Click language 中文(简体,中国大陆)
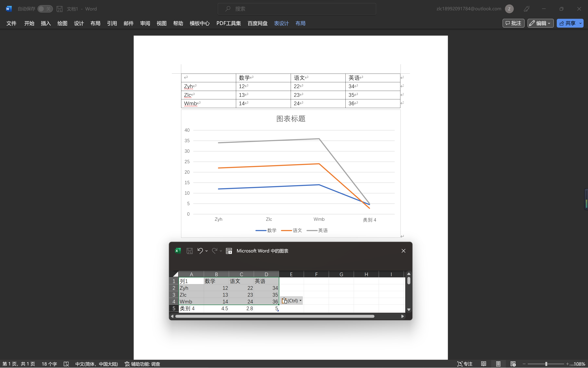 [96, 364]
